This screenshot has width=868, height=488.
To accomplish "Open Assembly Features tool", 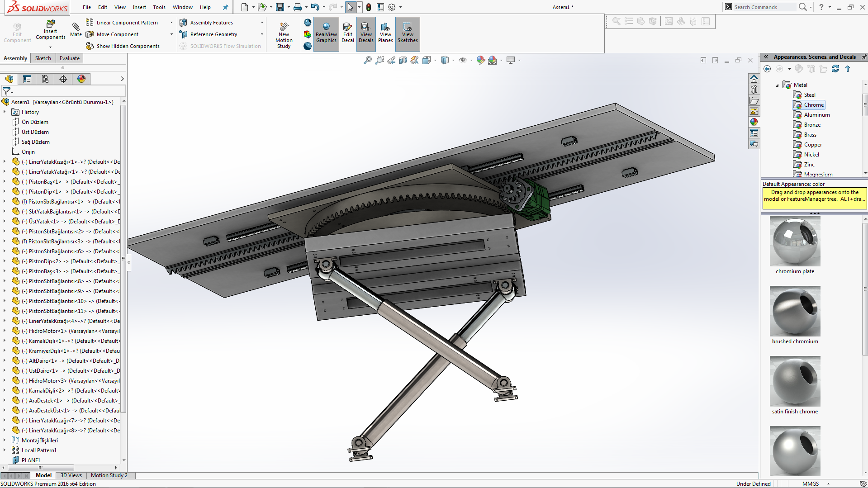I will pyautogui.click(x=211, y=23).
